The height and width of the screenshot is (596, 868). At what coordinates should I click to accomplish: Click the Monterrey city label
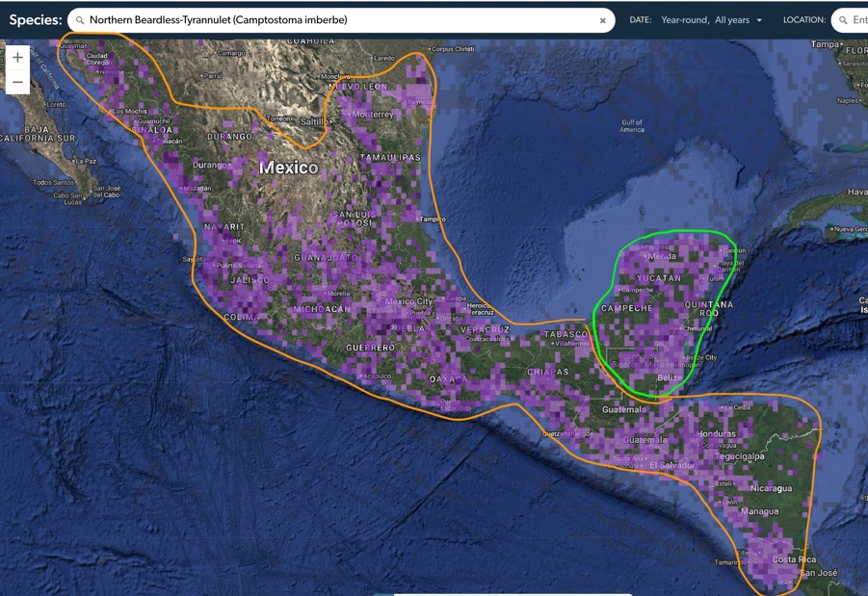point(373,114)
